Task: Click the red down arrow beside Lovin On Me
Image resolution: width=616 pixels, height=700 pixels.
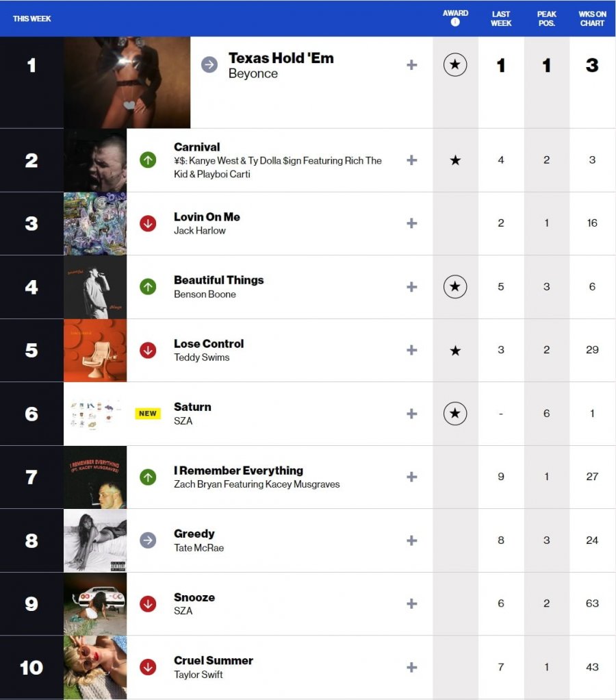Action: (x=148, y=223)
